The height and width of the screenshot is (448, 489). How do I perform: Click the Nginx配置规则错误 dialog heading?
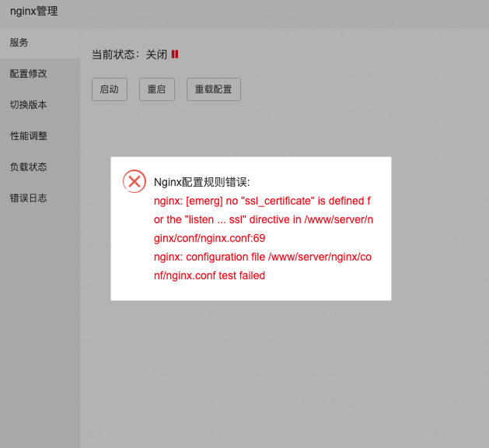(202, 182)
